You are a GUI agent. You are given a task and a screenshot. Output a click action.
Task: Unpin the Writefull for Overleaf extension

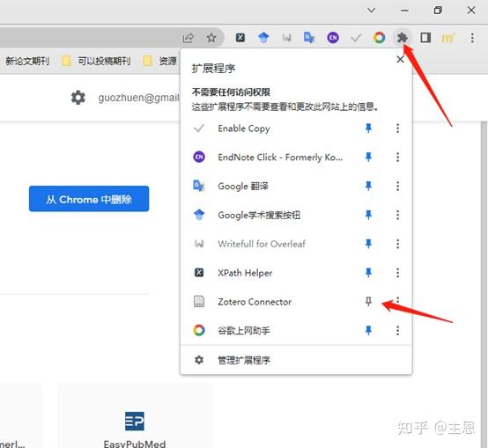[x=368, y=244]
